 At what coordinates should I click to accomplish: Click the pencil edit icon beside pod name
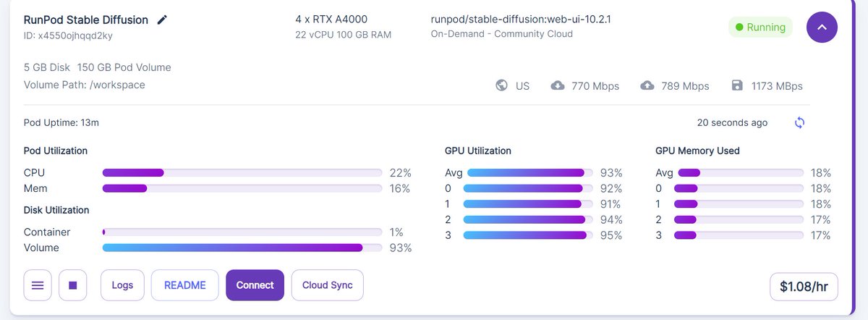[x=162, y=20]
